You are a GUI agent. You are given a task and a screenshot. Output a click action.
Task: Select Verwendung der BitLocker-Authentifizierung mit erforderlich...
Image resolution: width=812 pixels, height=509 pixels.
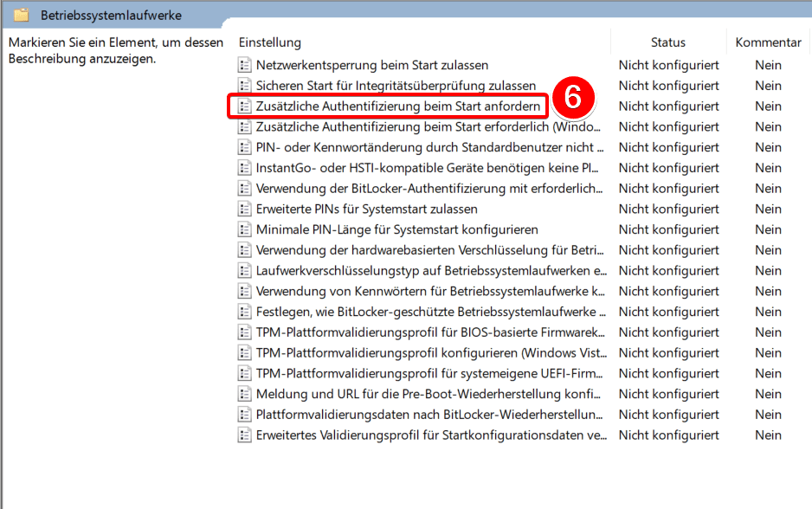click(x=429, y=189)
